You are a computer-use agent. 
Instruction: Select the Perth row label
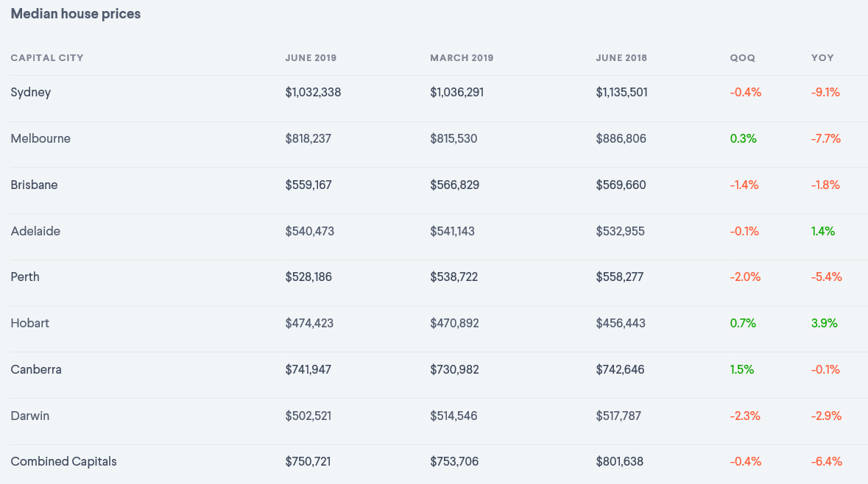[25, 277]
